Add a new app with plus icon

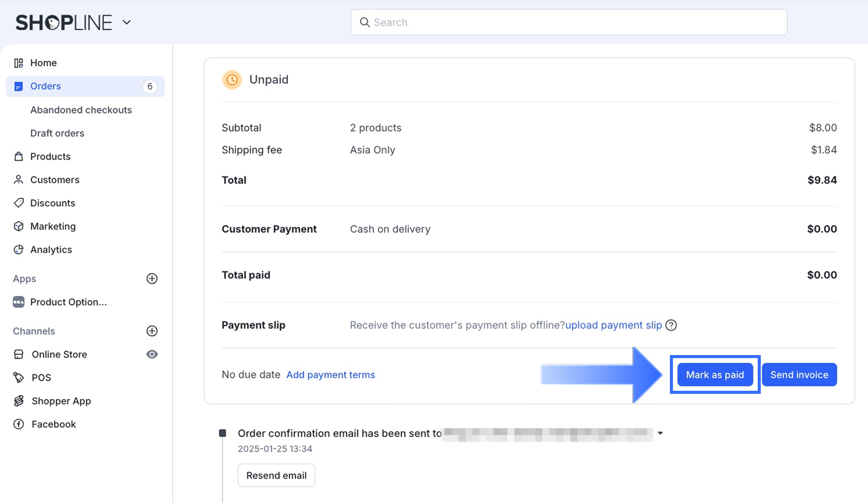coord(152,279)
